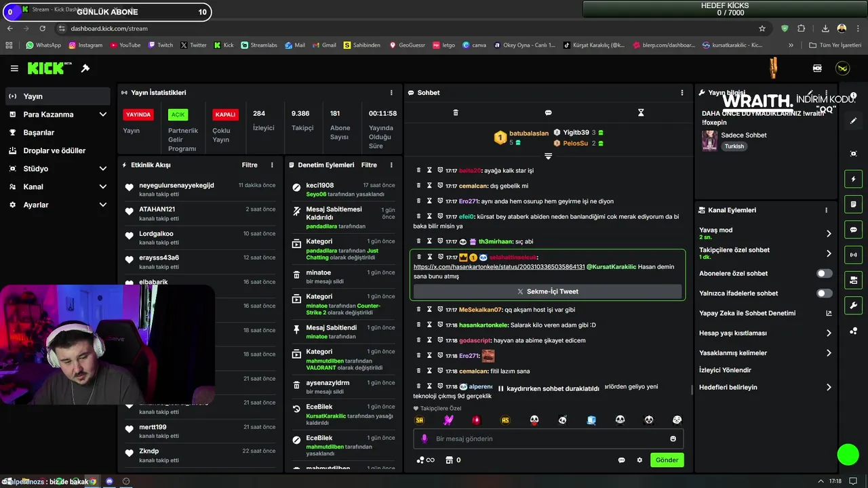Screen dimensions: 868x488
Task: Click the Turkish language tag
Action: point(734,146)
